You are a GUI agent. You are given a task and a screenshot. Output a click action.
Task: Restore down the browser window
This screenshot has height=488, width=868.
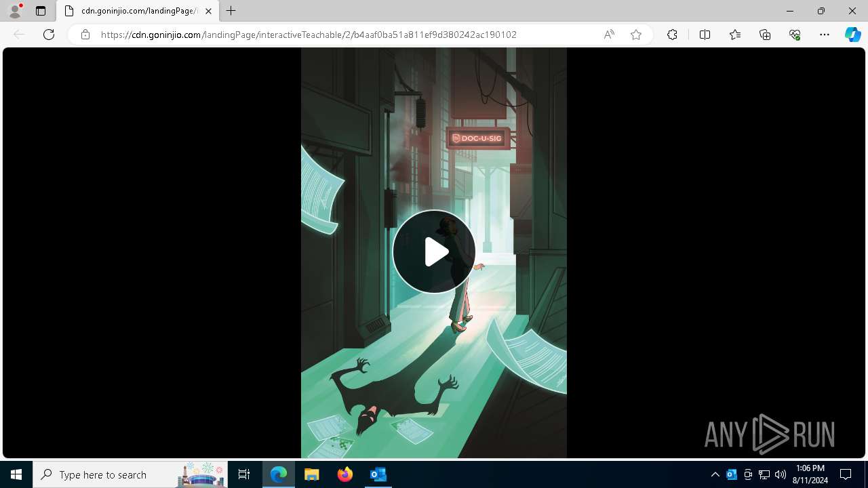point(821,11)
